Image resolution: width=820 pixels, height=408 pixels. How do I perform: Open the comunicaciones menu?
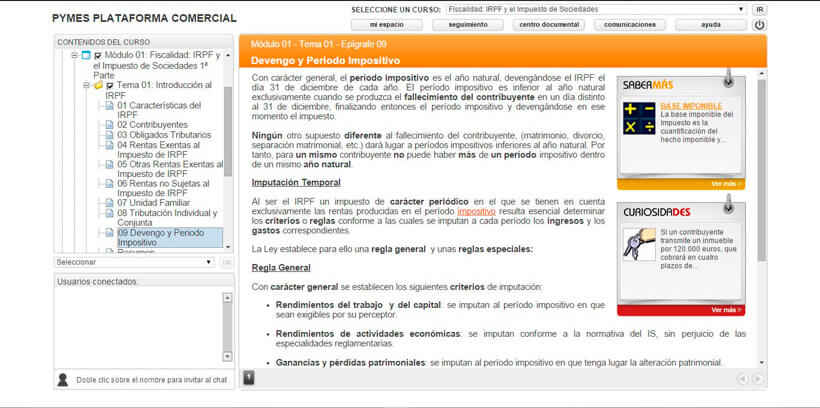click(630, 25)
